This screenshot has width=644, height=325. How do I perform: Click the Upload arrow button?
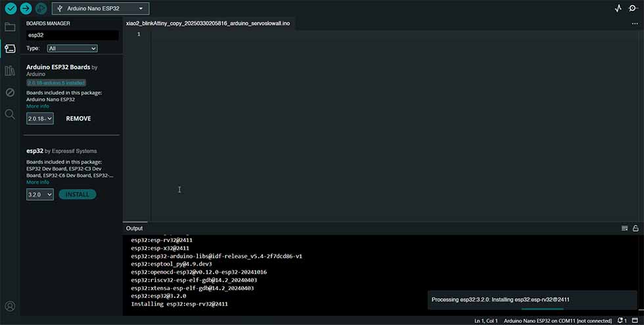click(26, 9)
